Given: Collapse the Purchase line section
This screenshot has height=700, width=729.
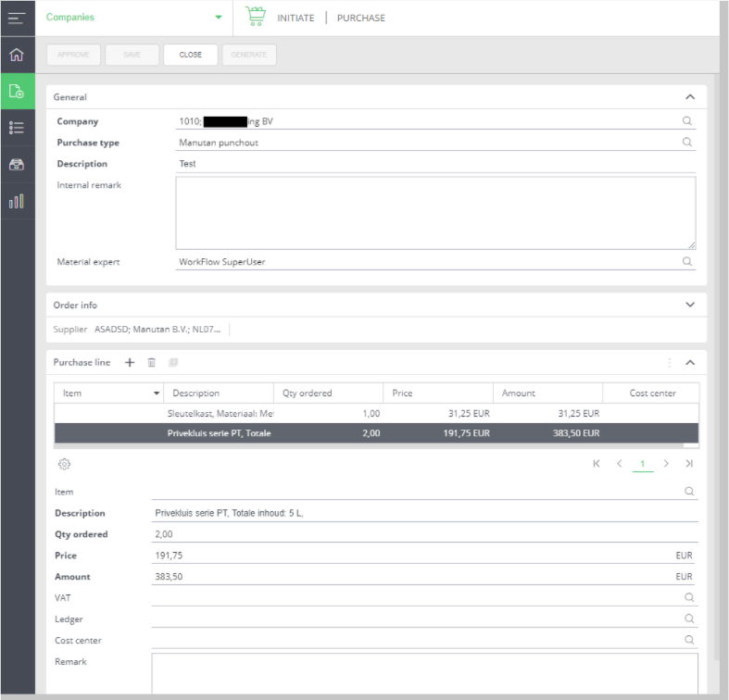Looking at the screenshot, I should (689, 363).
